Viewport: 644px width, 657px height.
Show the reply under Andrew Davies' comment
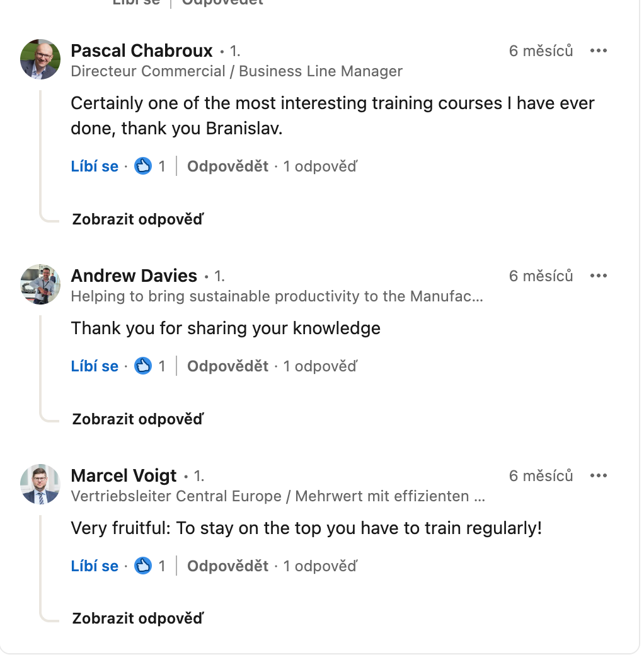(138, 419)
